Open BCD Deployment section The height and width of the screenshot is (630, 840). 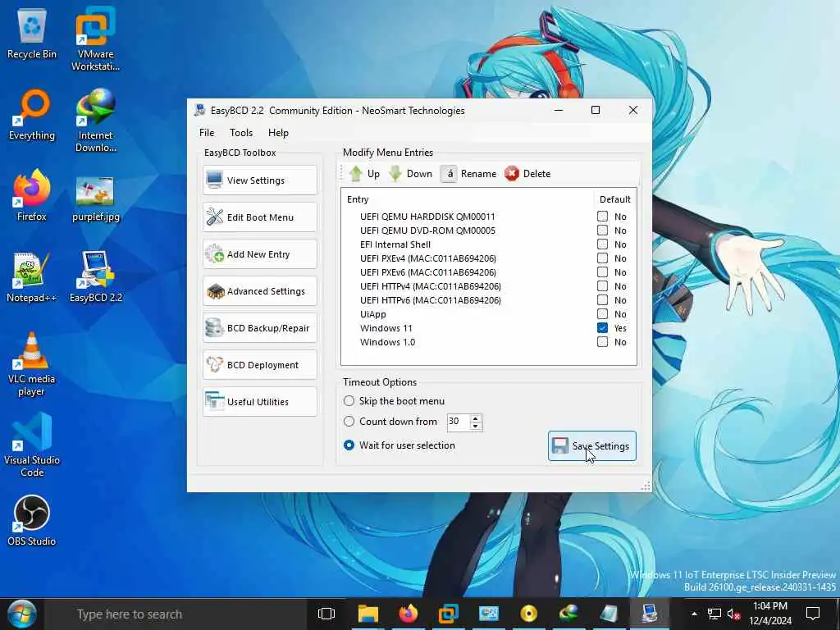[260, 365]
